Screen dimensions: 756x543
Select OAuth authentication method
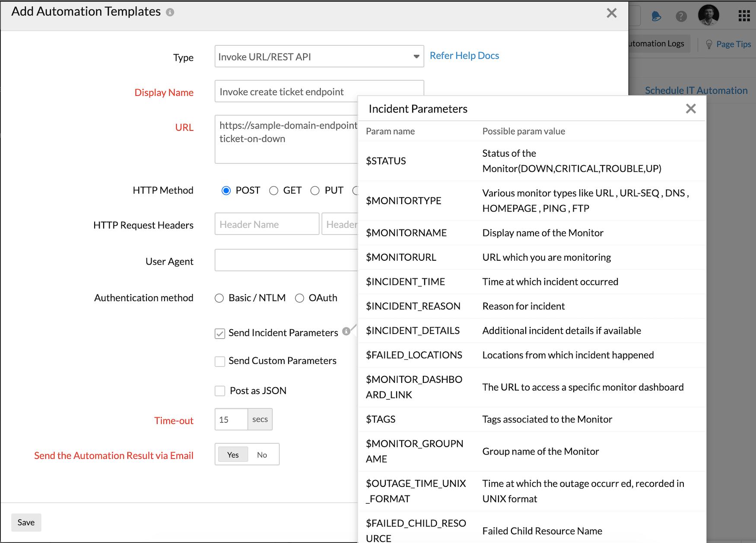click(299, 298)
